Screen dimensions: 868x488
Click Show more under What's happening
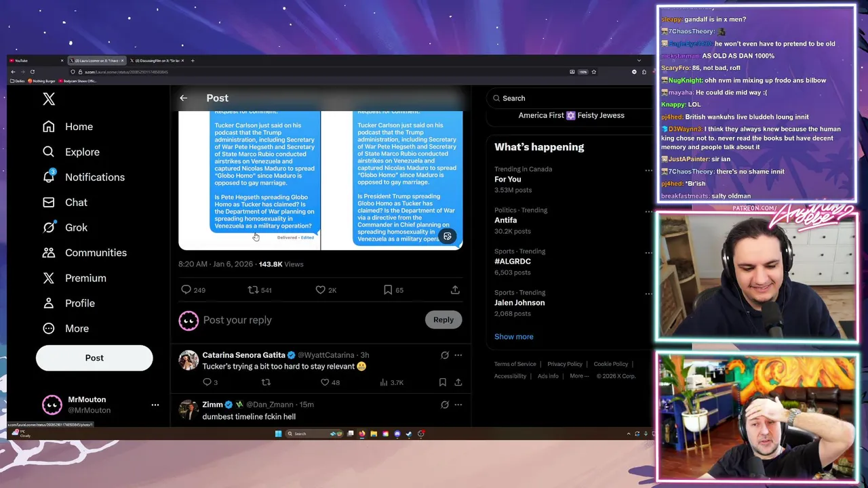514,336
